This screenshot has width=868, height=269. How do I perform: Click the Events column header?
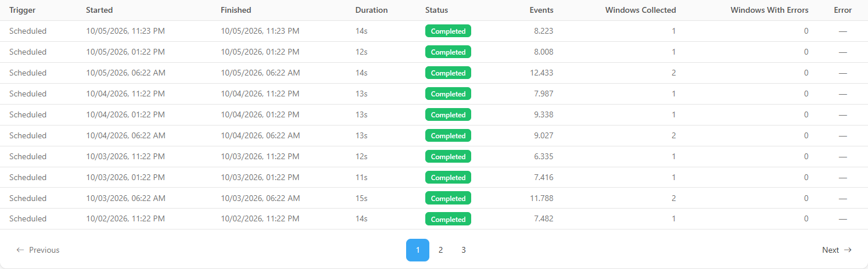point(541,10)
